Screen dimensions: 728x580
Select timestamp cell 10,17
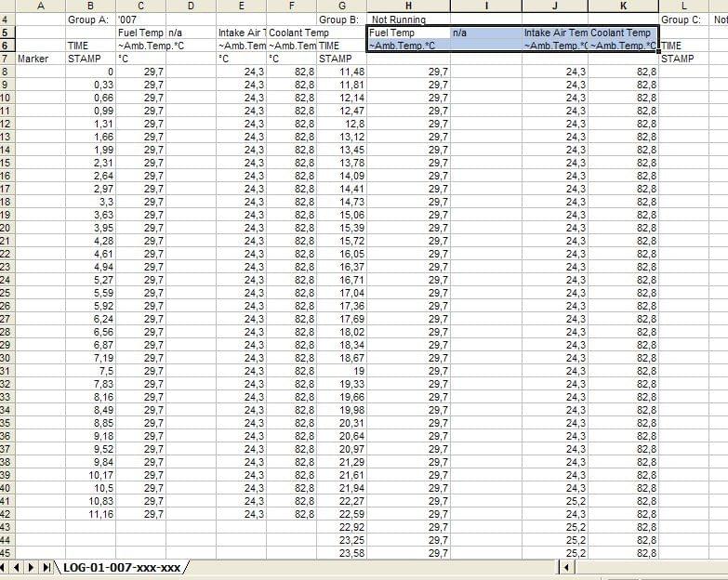coord(90,475)
